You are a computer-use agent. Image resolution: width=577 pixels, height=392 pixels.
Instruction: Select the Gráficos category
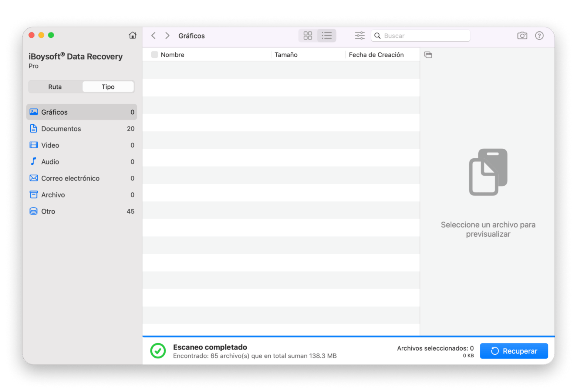point(82,112)
